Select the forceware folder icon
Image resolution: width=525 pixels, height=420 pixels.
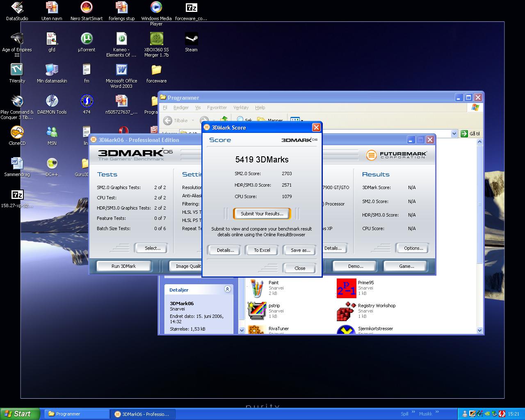click(156, 73)
